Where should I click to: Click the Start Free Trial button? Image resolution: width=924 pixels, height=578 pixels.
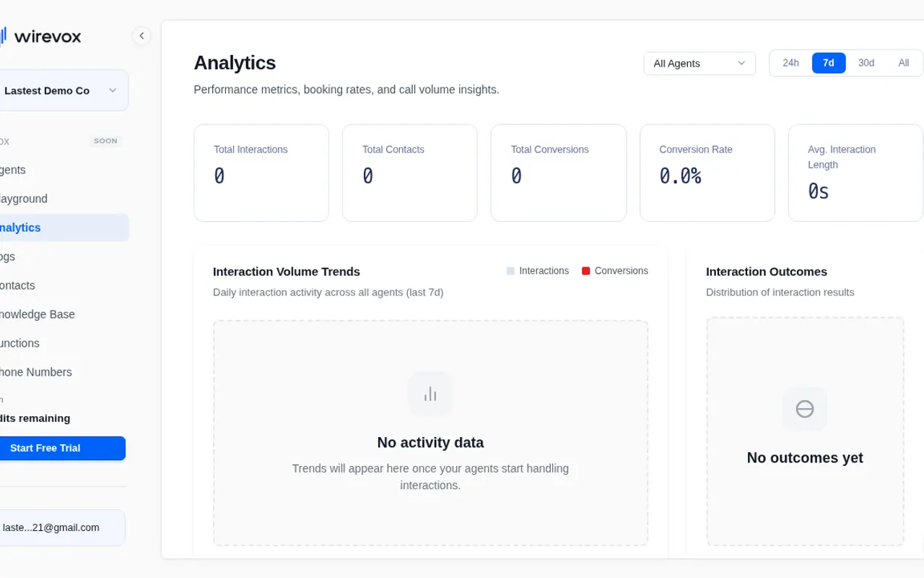62,448
